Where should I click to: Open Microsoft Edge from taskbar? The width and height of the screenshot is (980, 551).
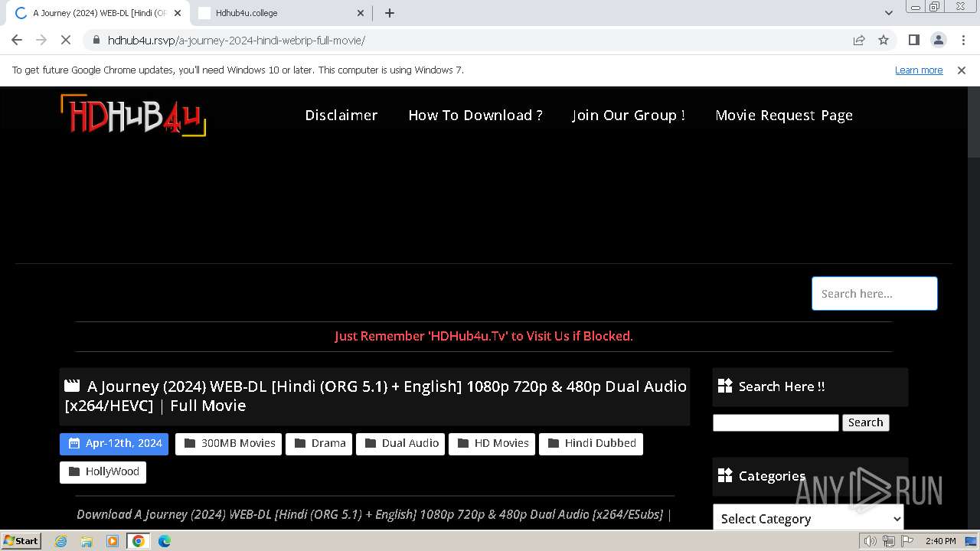click(x=164, y=541)
